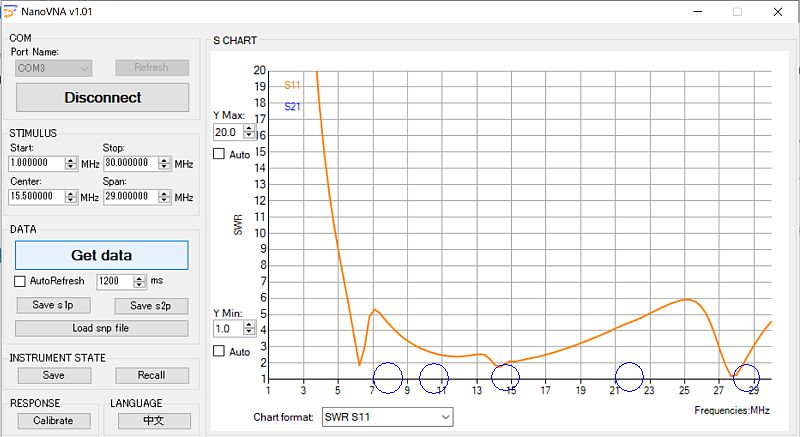Screen dimensions: 800x437
Task: Click Save s2p button
Action: click(x=150, y=305)
